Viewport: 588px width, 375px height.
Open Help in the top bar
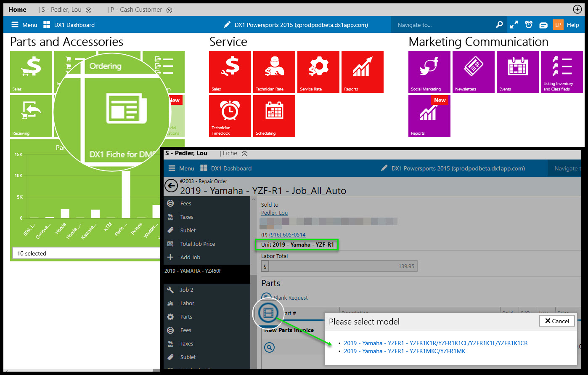pos(573,25)
